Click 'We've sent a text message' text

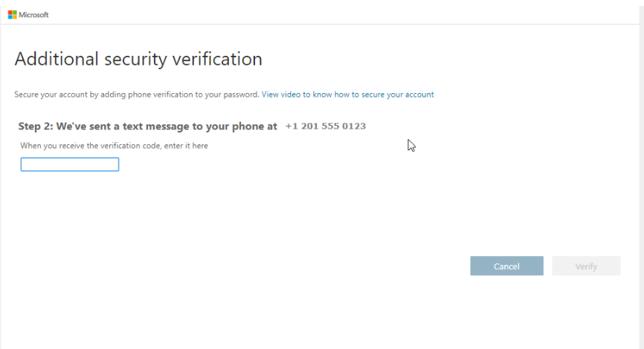pos(126,127)
